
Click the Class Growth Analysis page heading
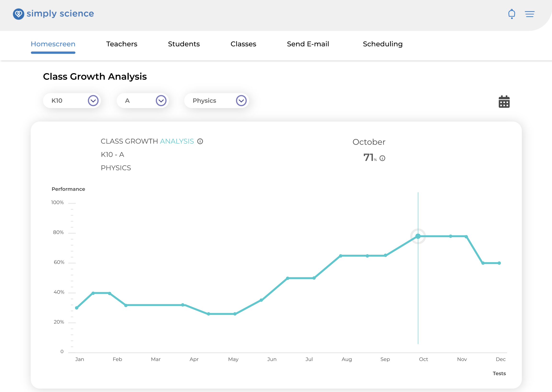tap(95, 76)
